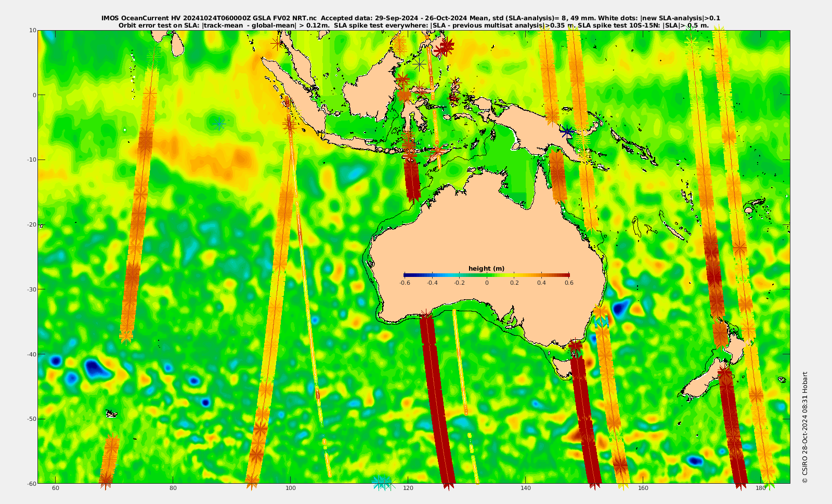Click the y-axis label -50
The image size is (832, 504).
point(31,418)
